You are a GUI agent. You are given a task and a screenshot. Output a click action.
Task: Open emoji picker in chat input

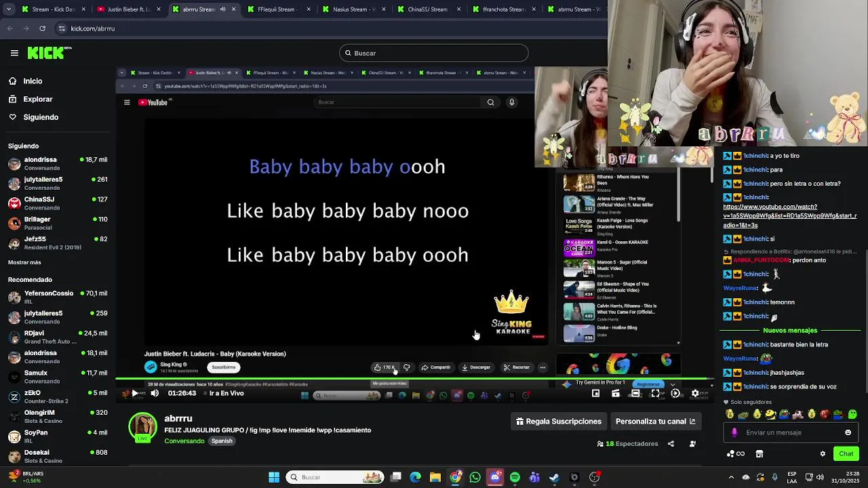tap(848, 432)
